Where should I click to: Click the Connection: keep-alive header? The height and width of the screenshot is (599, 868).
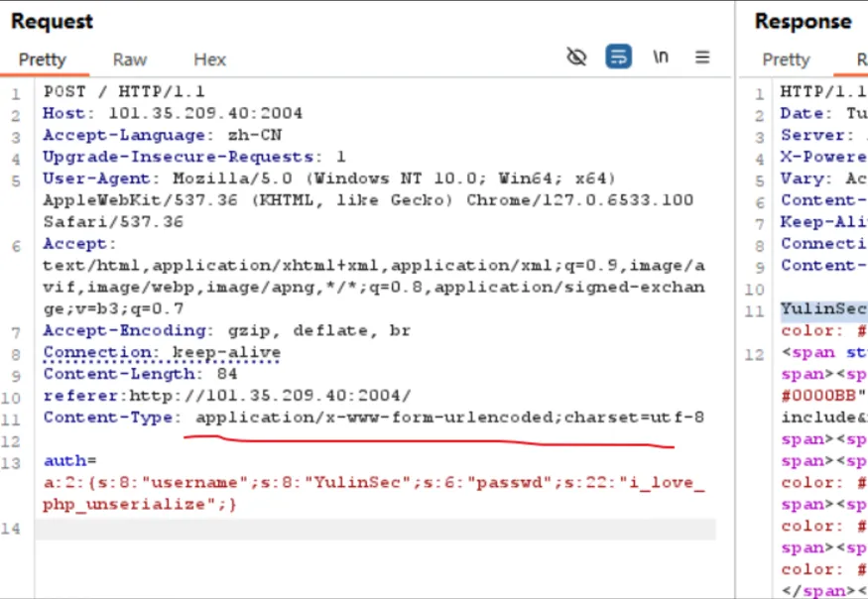162,352
